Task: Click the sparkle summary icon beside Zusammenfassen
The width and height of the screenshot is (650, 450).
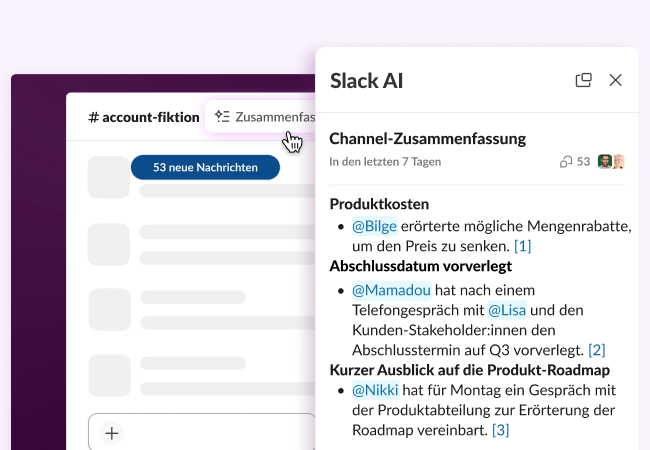Action: coord(222,117)
